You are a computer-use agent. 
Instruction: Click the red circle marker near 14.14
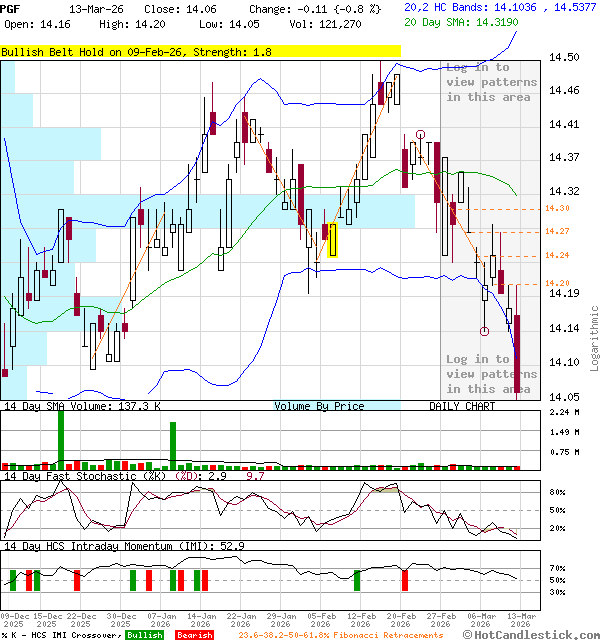click(x=484, y=331)
